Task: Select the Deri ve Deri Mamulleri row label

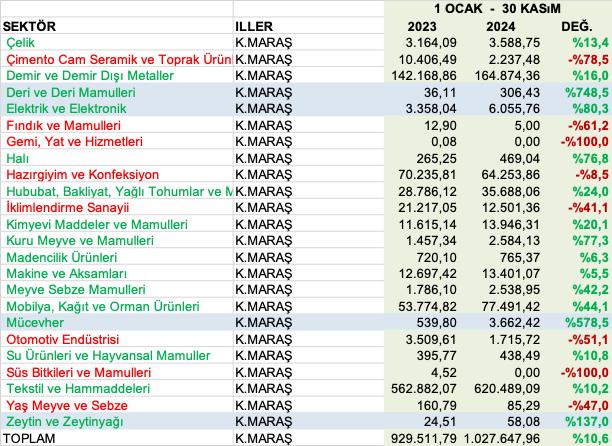Action: tap(70, 92)
